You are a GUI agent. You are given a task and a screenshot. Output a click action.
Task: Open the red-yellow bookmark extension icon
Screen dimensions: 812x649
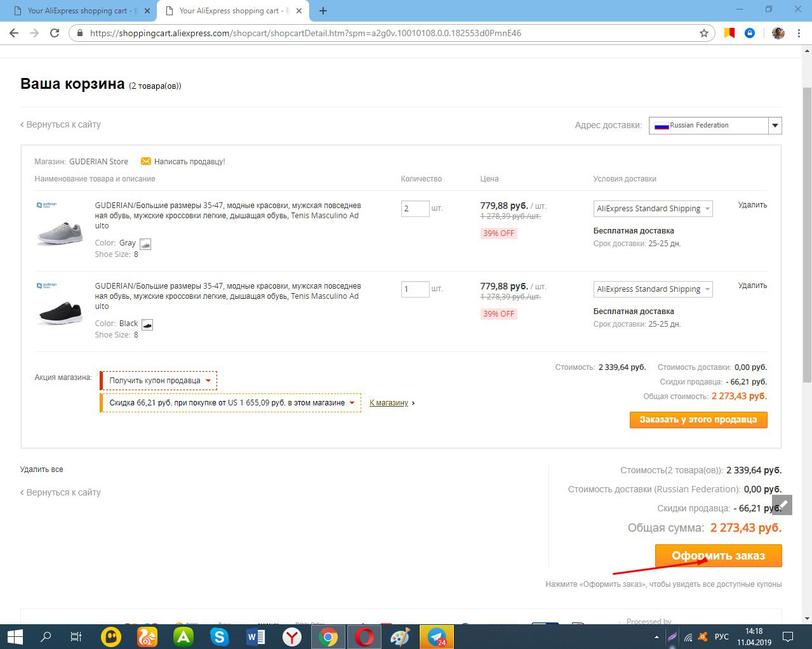click(x=729, y=33)
